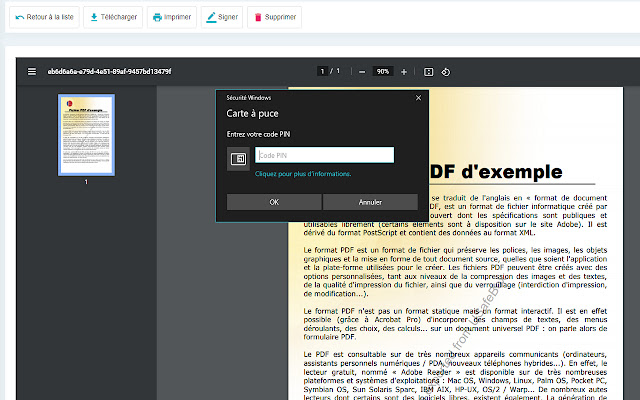Click the Signer button
The image size is (640, 400).
(222, 17)
